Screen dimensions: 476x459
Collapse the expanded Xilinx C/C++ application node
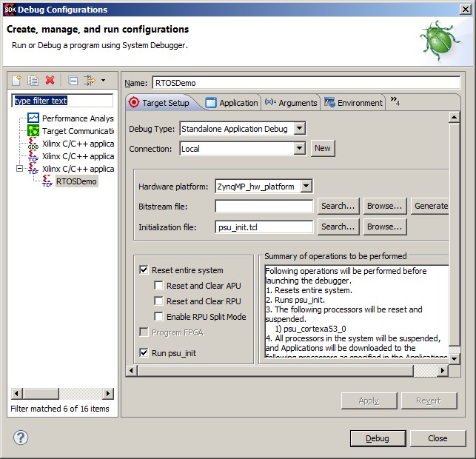pyautogui.click(x=19, y=168)
